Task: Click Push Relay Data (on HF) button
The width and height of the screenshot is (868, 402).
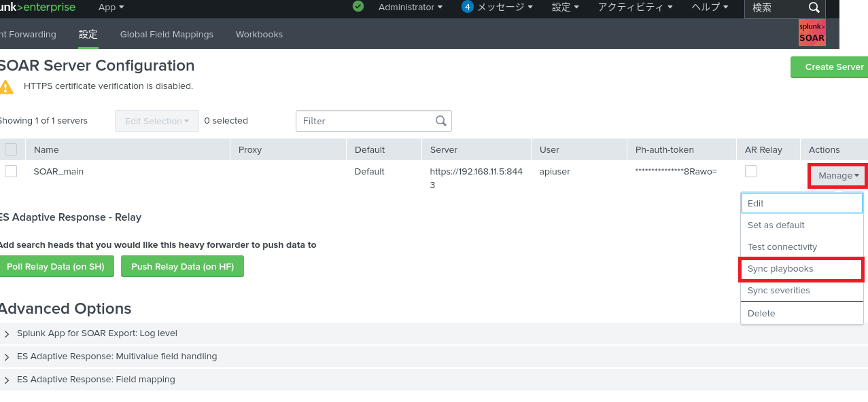Action: (x=182, y=267)
